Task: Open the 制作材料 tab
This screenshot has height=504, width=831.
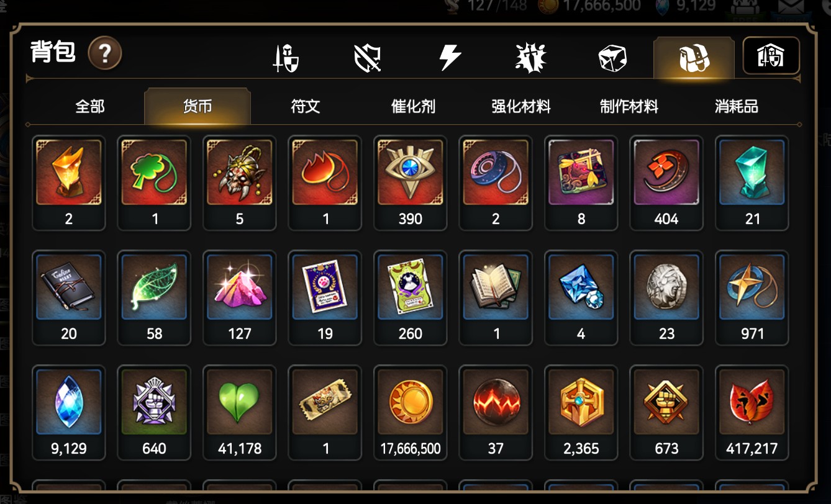Action: 629,107
